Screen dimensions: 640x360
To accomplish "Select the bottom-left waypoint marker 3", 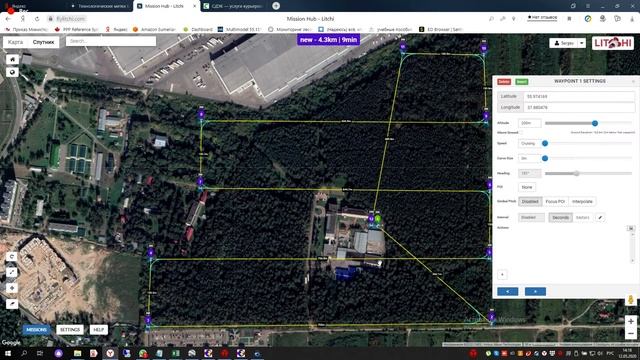I will pyautogui.click(x=148, y=320).
